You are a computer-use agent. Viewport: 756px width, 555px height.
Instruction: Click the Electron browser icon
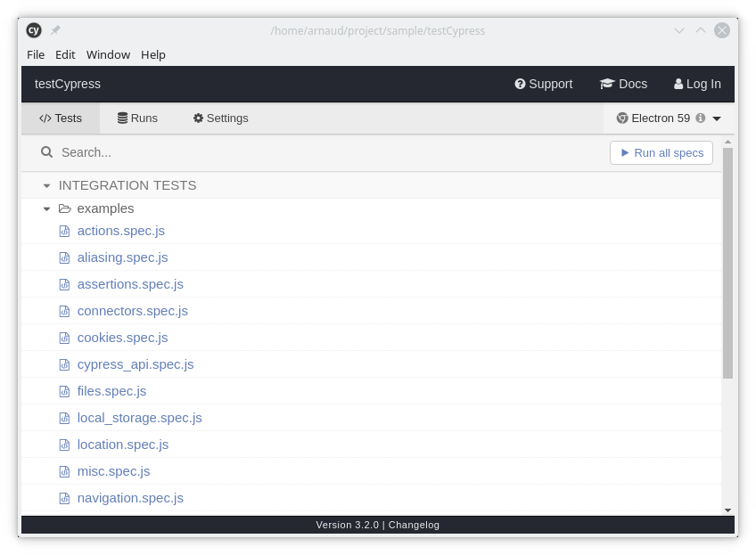pos(622,118)
